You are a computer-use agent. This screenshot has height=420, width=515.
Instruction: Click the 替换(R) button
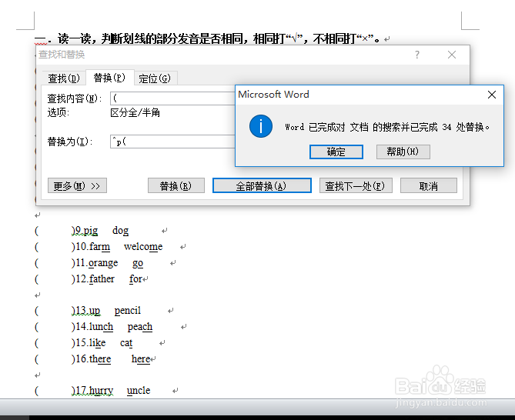coord(176,185)
